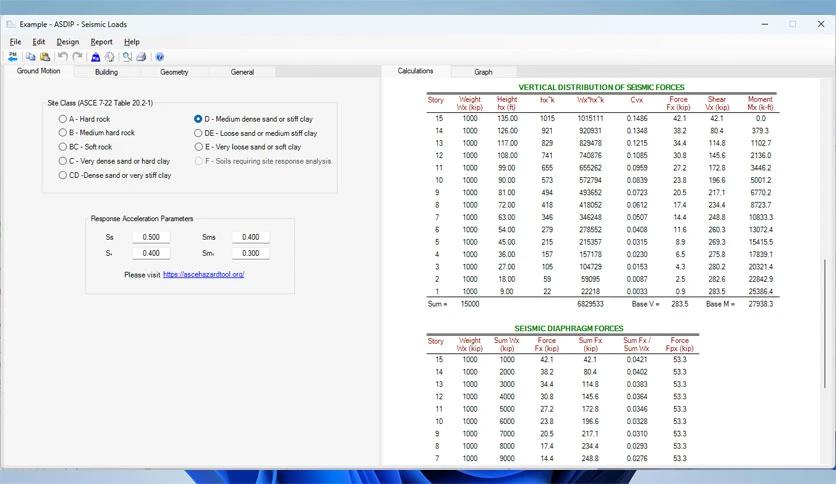The image size is (836, 484).
Task: Switch to the Building tab
Action: click(x=106, y=72)
